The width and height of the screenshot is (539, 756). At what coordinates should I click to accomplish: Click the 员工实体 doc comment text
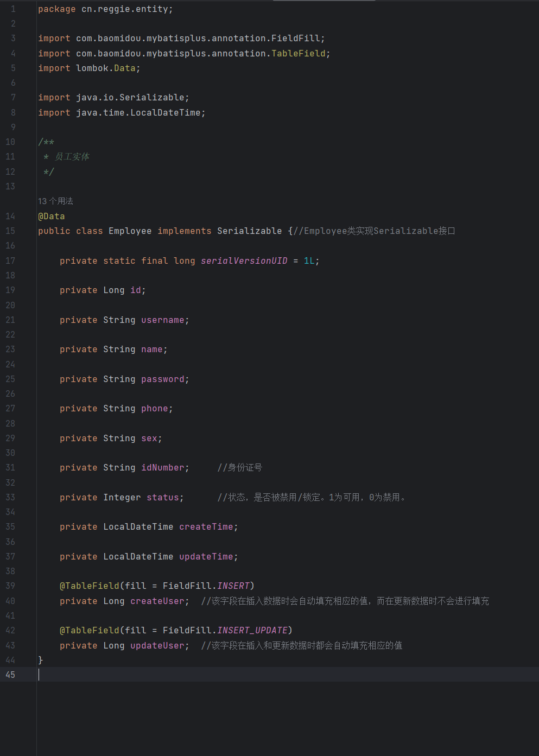coord(72,156)
